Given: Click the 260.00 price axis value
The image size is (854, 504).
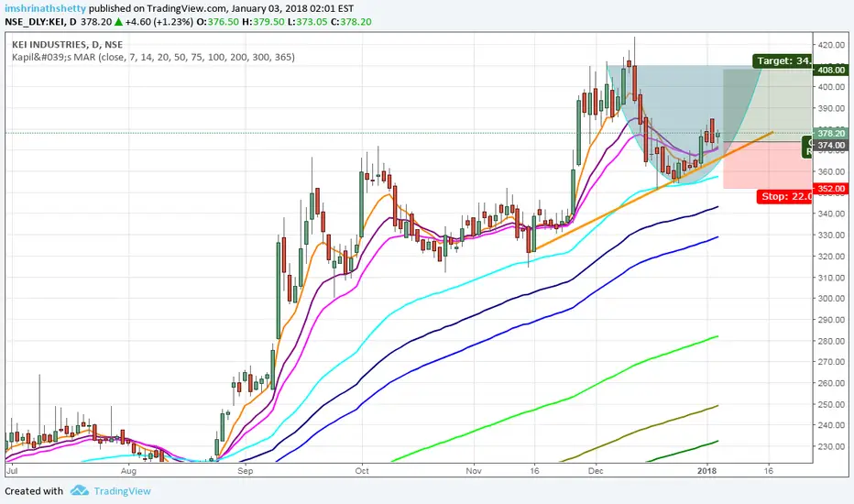Looking at the screenshot, I should 831,384.
